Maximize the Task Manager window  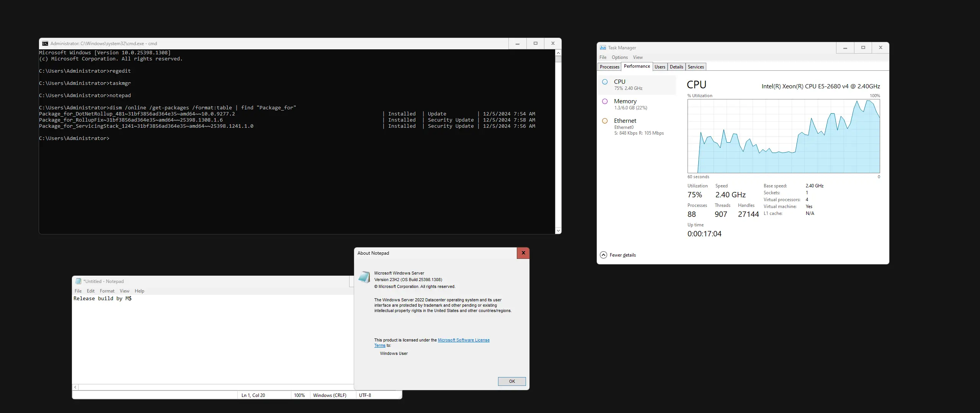pos(863,48)
